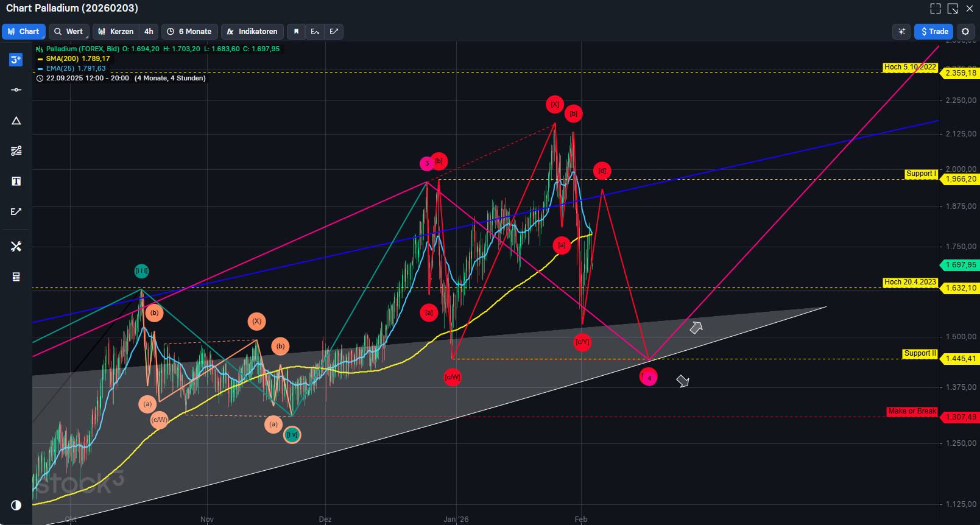Open the Wert search dropdown
This screenshot has height=525, width=980.
(69, 32)
